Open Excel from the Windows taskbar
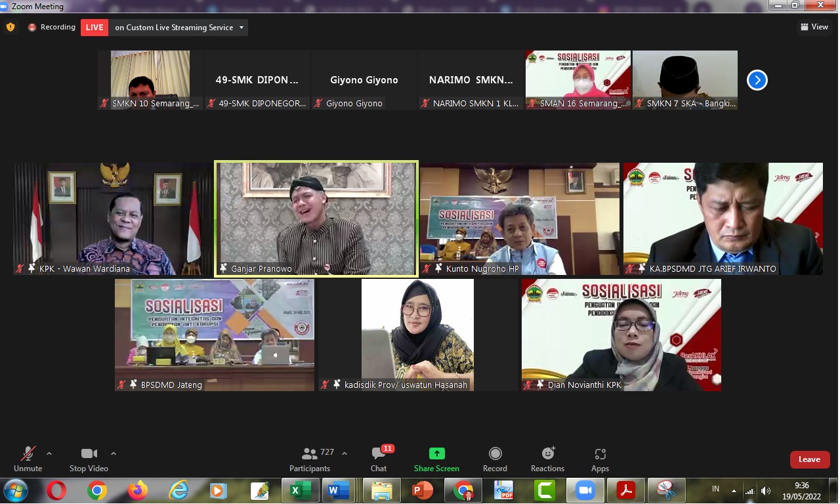The height and width of the screenshot is (504, 840). [x=300, y=490]
